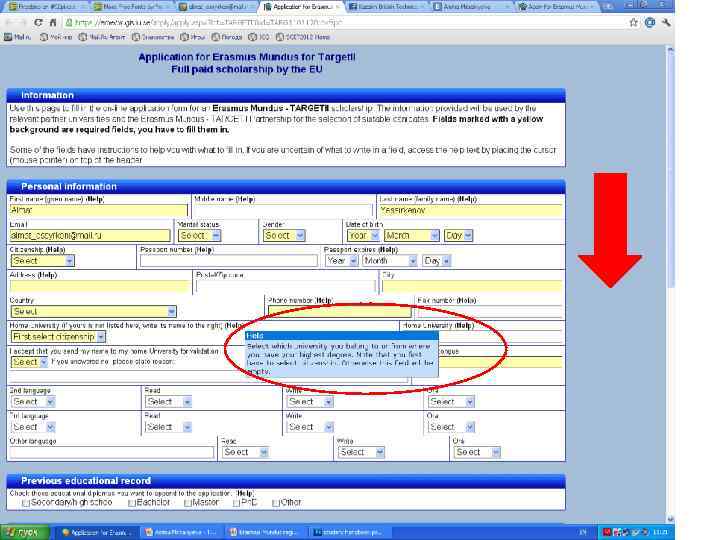Click Help link next to Address

pyautogui.click(x=47, y=275)
